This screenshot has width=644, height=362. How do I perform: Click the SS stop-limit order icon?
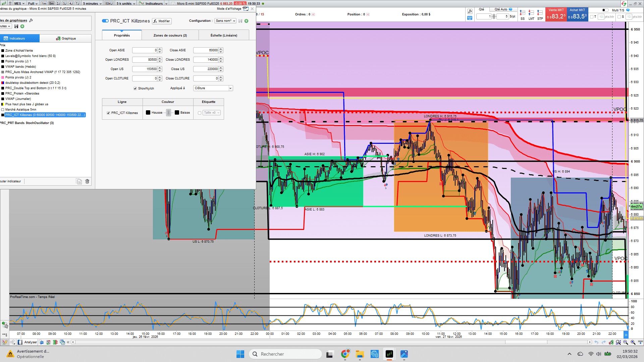point(522,13)
